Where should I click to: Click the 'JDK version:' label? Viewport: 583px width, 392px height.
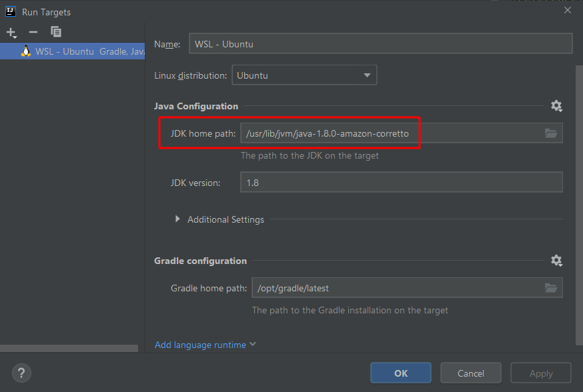click(195, 183)
